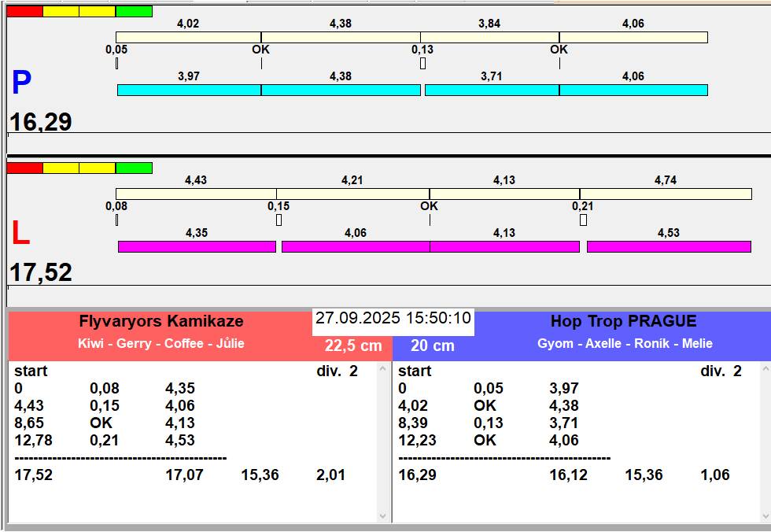Click the 0,15 pass marker in lane L
The width and height of the screenshot is (771, 532).
tap(279, 220)
